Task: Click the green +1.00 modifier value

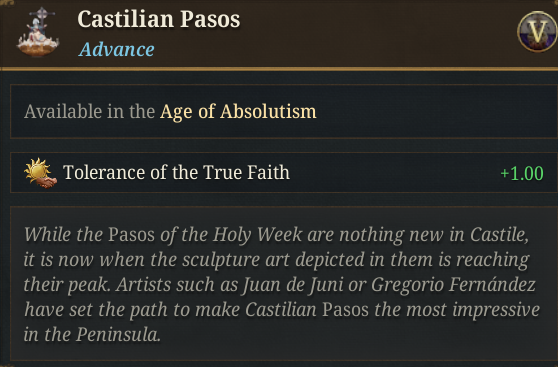Action: coord(522,173)
